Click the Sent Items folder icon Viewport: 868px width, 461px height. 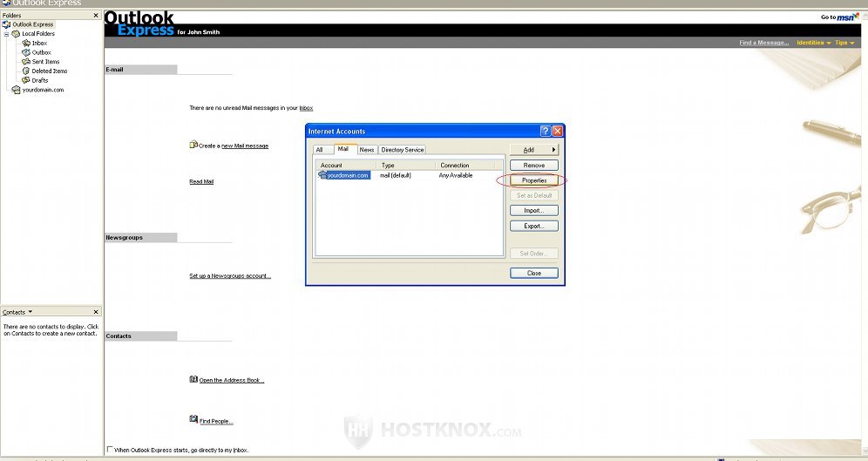[26, 61]
